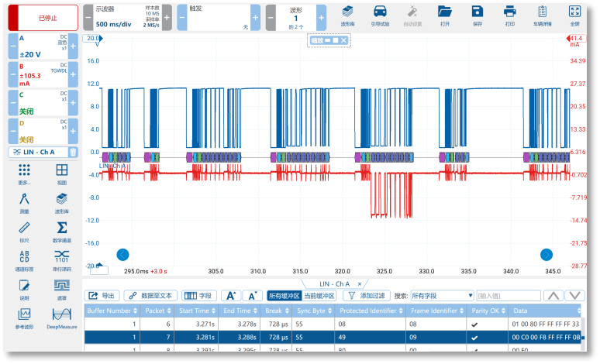Open the Serial Decoding (串行译码) tool
This screenshot has height=364, width=600.
(x=61, y=259)
